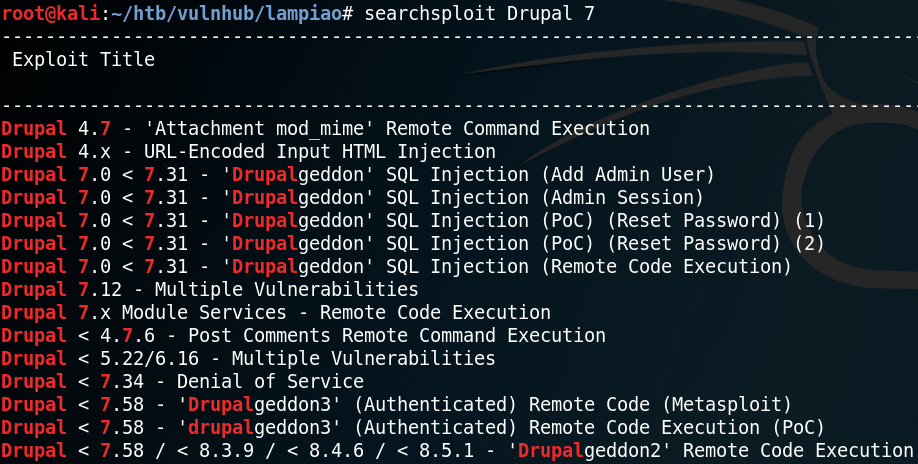Select the Drupal < 5.22/6.16 Multiple Vulnerabilities line
The image size is (918, 464).
248,358
